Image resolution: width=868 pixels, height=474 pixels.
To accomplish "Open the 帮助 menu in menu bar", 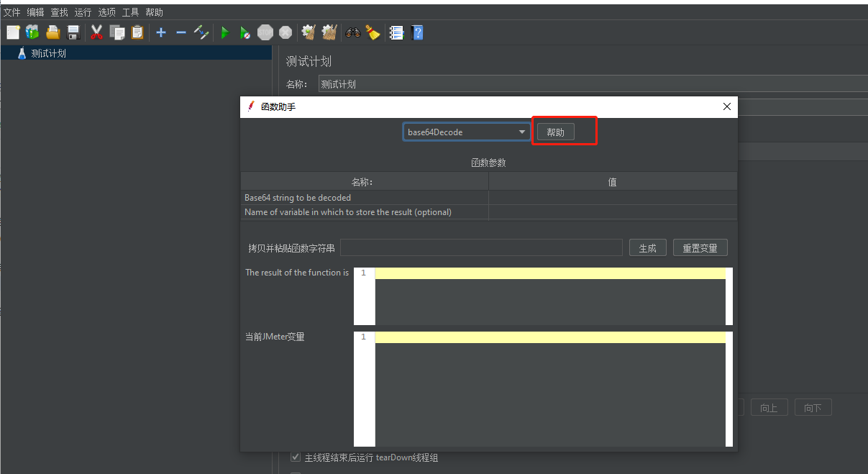I will pyautogui.click(x=154, y=12).
